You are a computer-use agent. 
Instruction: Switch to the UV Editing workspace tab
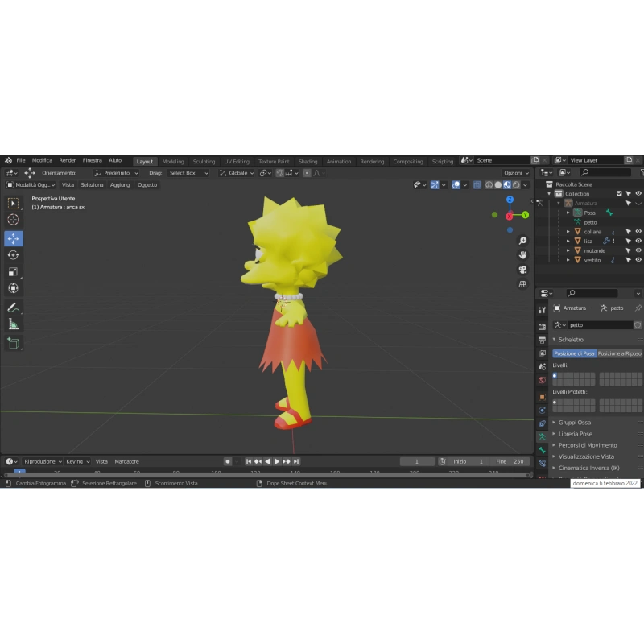tap(237, 162)
